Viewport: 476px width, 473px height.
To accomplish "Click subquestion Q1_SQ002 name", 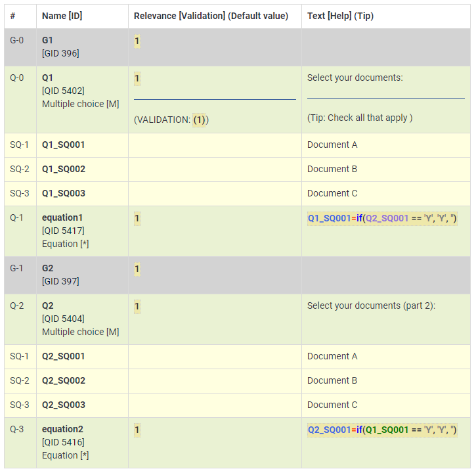I will [63, 169].
